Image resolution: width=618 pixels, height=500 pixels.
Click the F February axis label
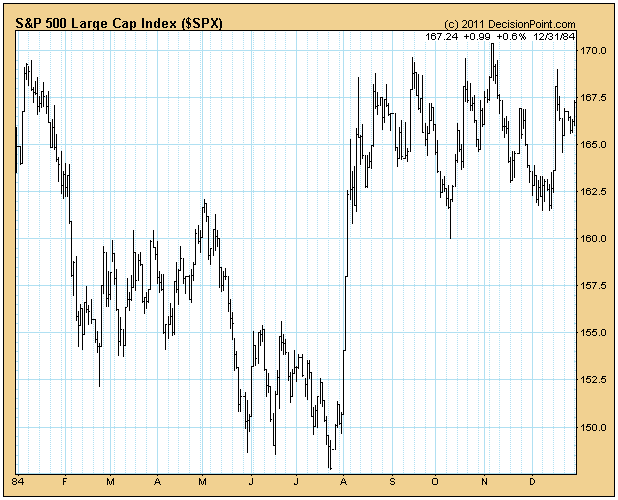(65, 482)
